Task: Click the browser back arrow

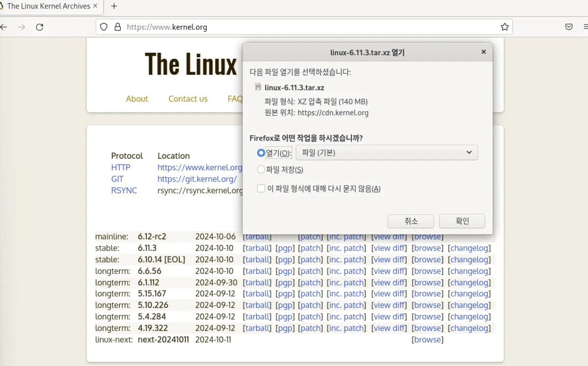Action: click(x=4, y=27)
